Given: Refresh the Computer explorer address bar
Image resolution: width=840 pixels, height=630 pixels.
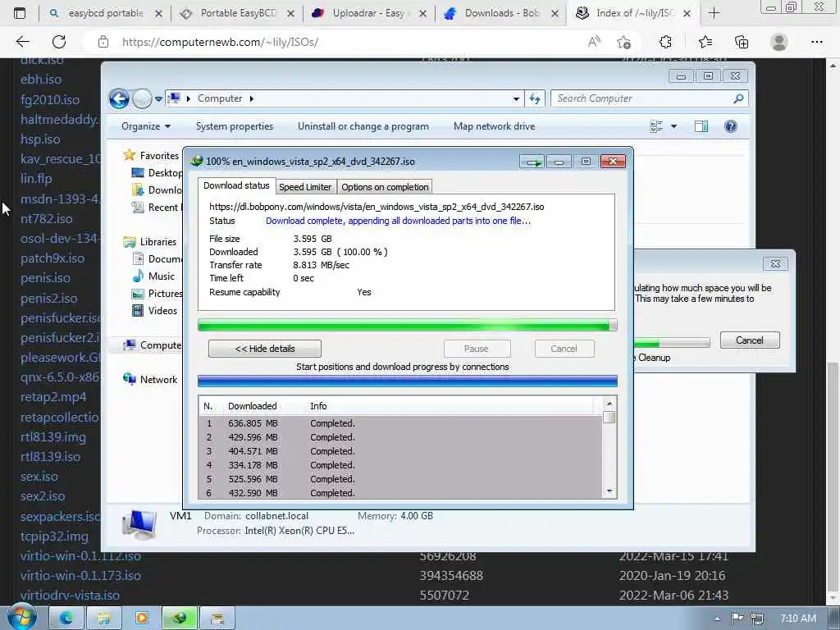Looking at the screenshot, I should pos(535,98).
